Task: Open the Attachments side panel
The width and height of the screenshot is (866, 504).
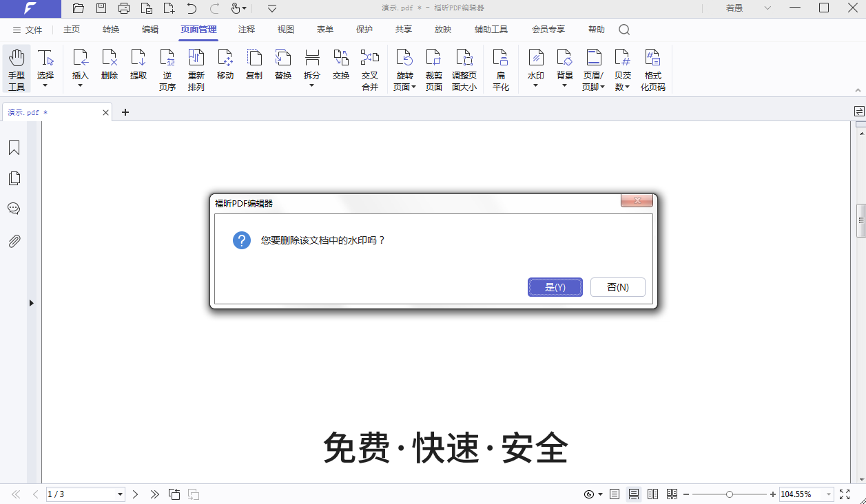Action: 14,241
